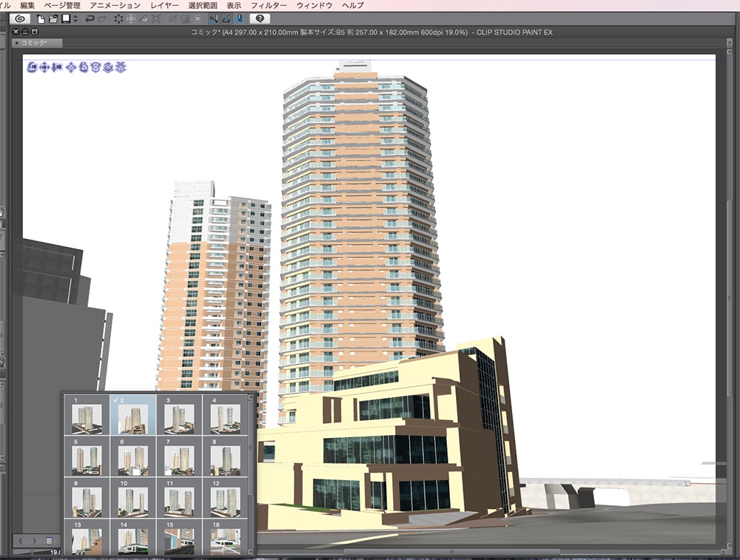Open the 選択範囲 menu
This screenshot has width=740, height=560.
point(203,5)
